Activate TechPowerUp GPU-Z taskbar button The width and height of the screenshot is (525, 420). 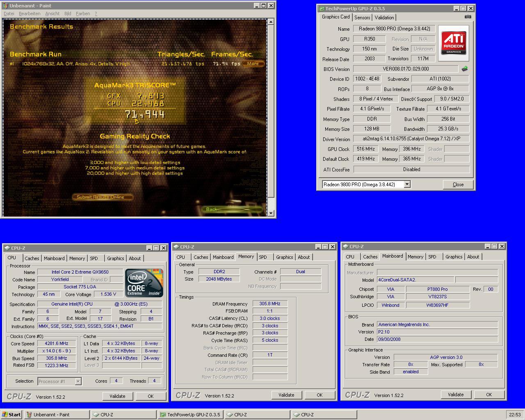(x=191, y=414)
